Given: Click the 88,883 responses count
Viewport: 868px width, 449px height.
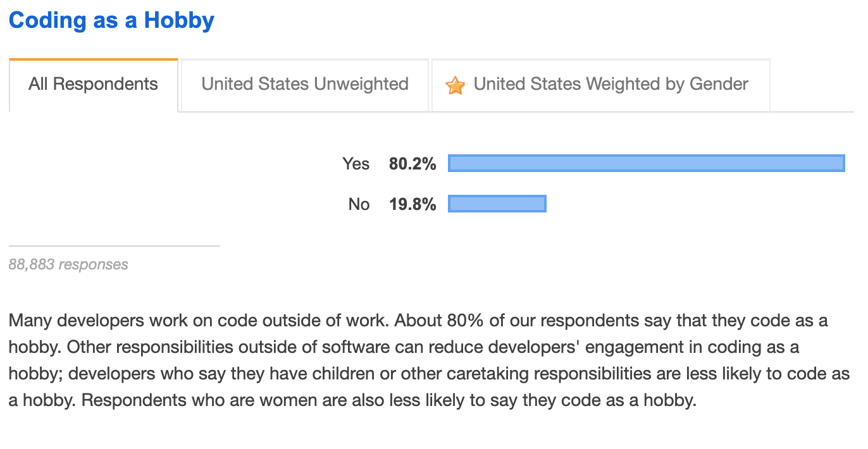Looking at the screenshot, I should (68, 264).
